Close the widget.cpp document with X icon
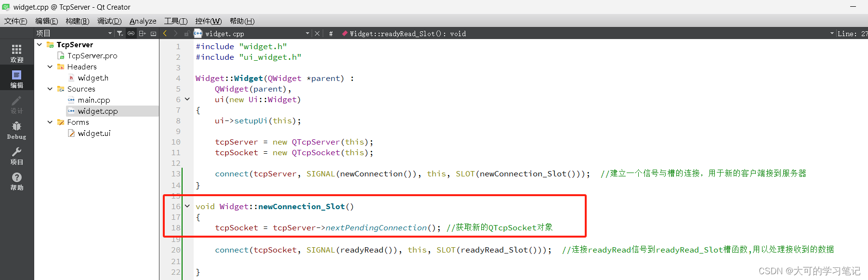The image size is (868, 280). [317, 33]
